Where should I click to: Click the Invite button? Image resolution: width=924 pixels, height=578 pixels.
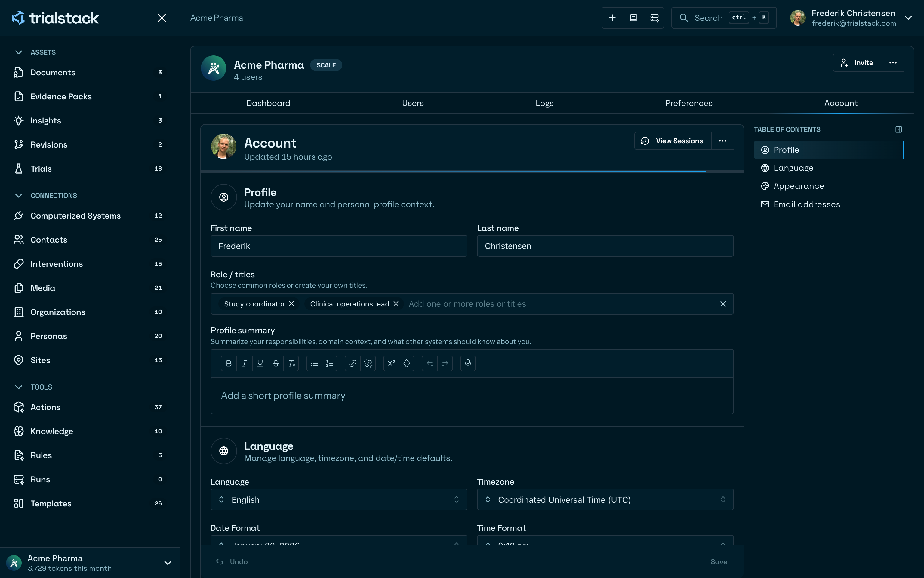point(857,63)
